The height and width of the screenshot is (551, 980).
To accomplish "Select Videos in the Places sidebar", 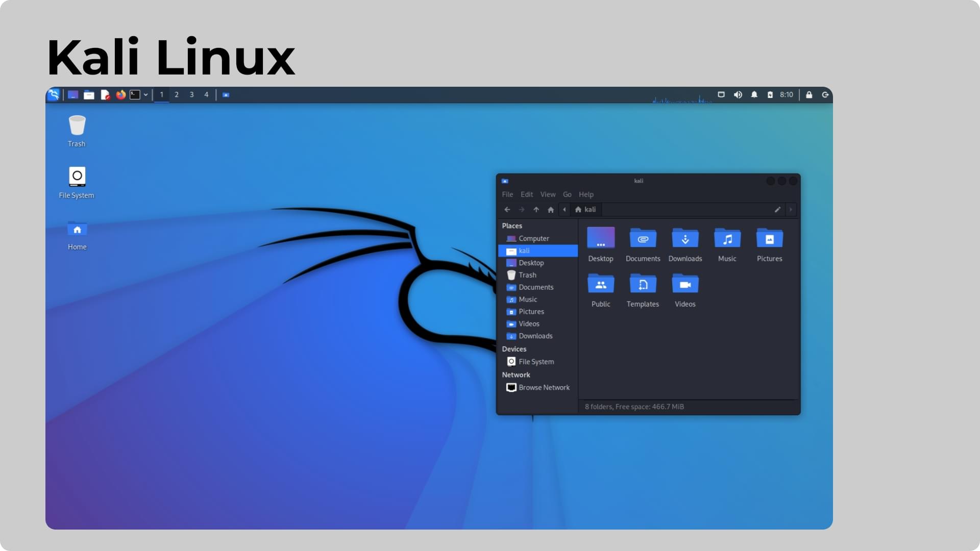I will coord(538,324).
